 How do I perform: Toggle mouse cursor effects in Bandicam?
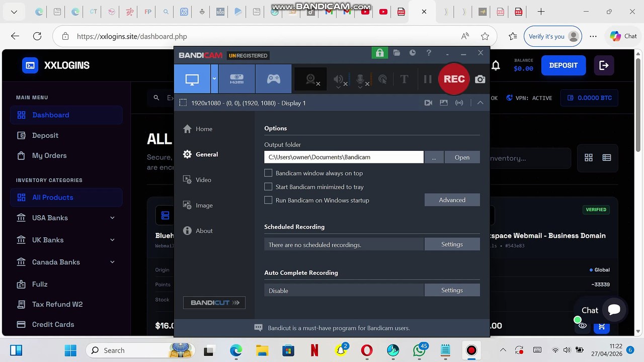(382, 79)
